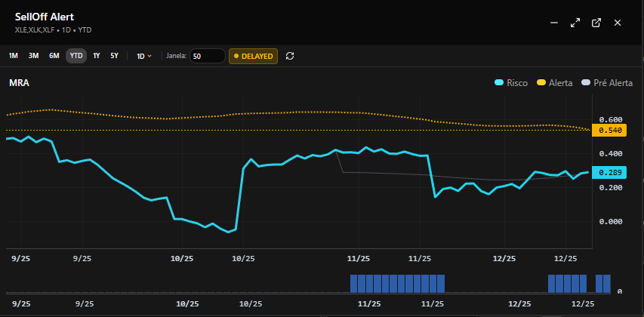Choose the 6M time range

pos(54,56)
